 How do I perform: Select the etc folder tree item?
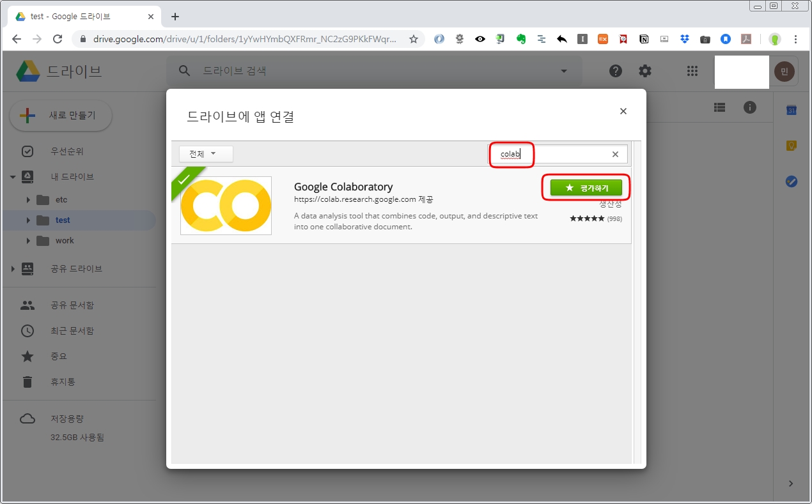click(x=79, y=200)
